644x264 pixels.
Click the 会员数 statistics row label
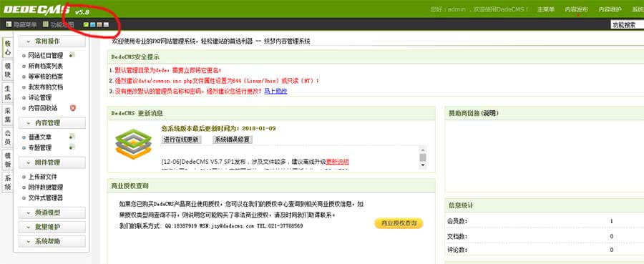coord(457,221)
